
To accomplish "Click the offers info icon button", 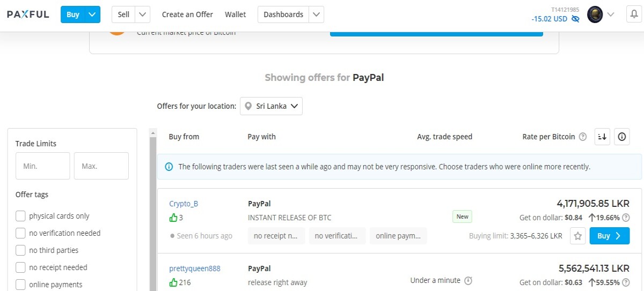I will click(621, 137).
